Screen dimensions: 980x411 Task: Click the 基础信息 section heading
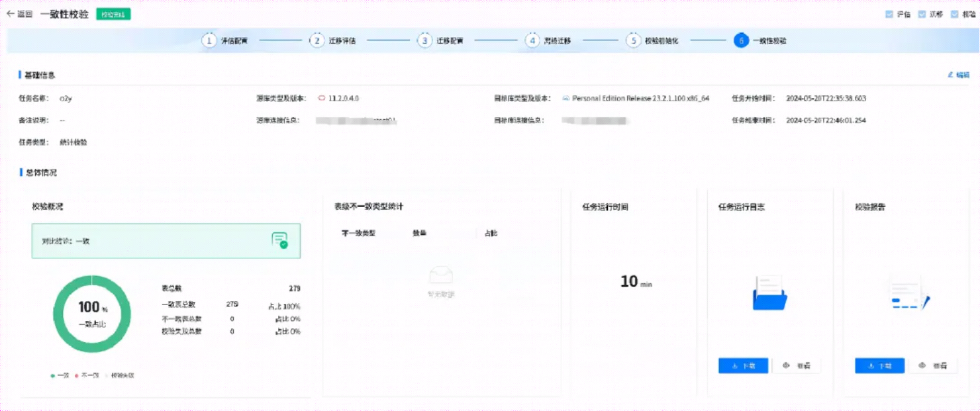[40, 75]
